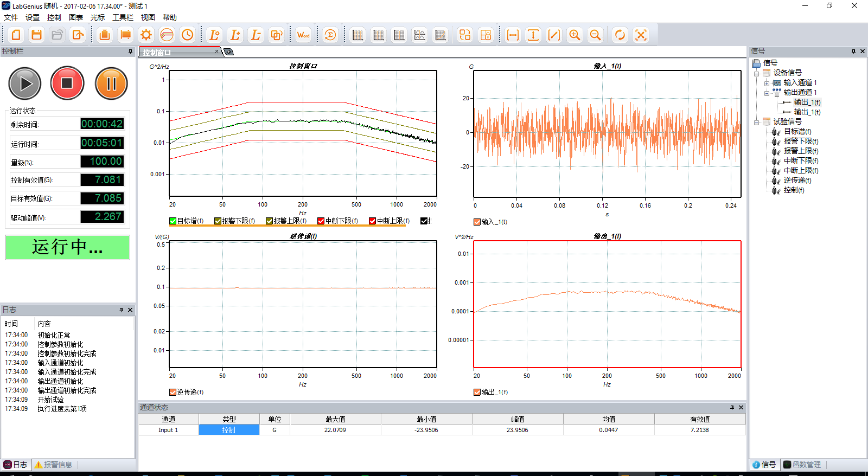Click the magnifier zoom out icon
This screenshot has height=476, width=868.
[595, 35]
